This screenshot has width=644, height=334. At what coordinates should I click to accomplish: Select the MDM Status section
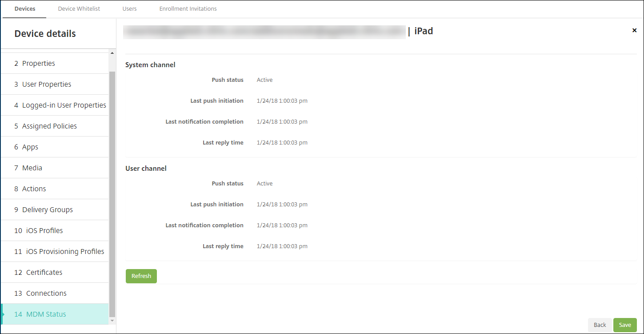(55, 314)
